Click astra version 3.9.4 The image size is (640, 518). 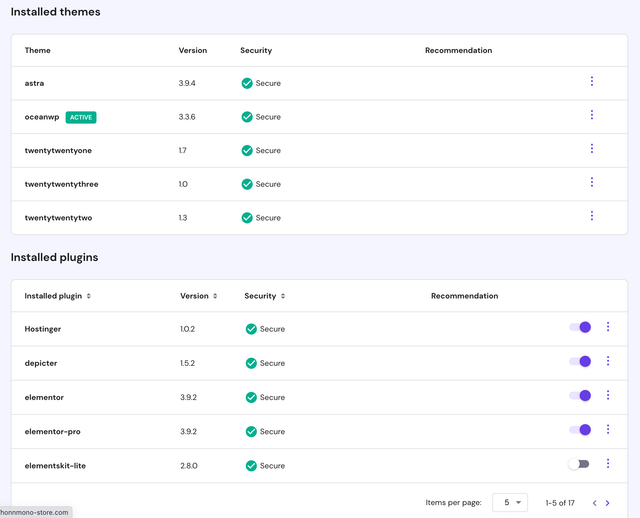tap(187, 83)
